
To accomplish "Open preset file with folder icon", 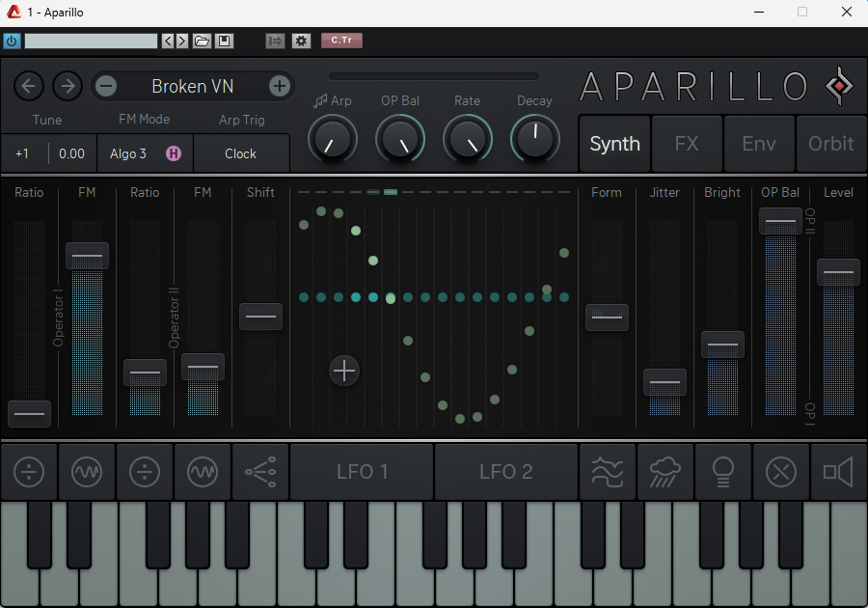I will (203, 41).
